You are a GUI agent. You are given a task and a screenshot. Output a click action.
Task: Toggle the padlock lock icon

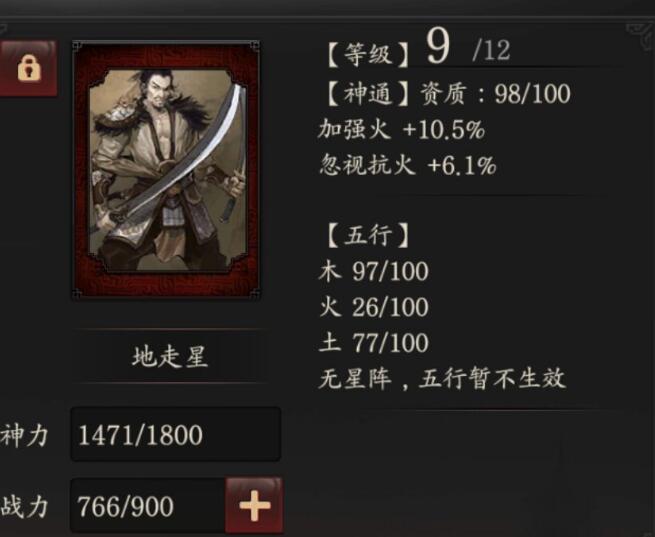tap(28, 68)
